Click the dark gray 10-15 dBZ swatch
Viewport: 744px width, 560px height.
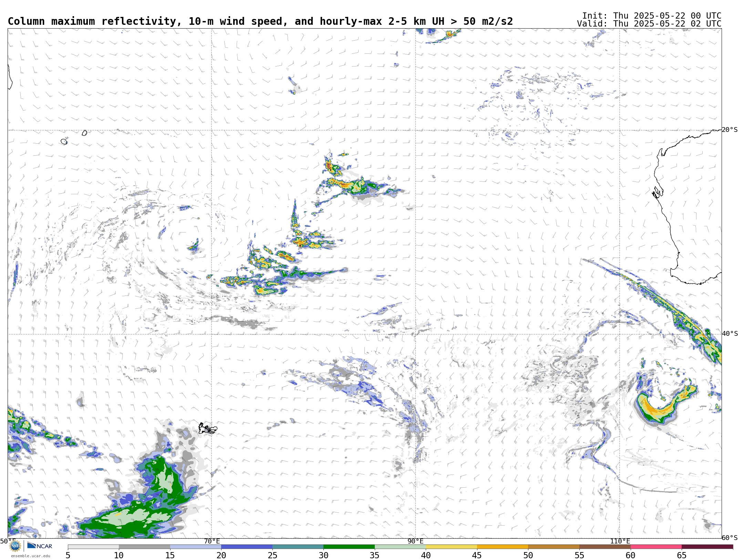pyautogui.click(x=144, y=547)
